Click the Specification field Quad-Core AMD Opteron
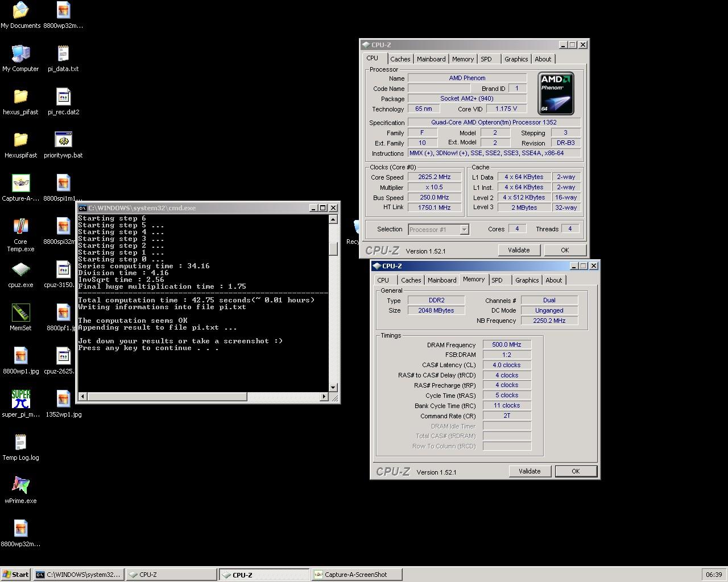 (x=494, y=122)
